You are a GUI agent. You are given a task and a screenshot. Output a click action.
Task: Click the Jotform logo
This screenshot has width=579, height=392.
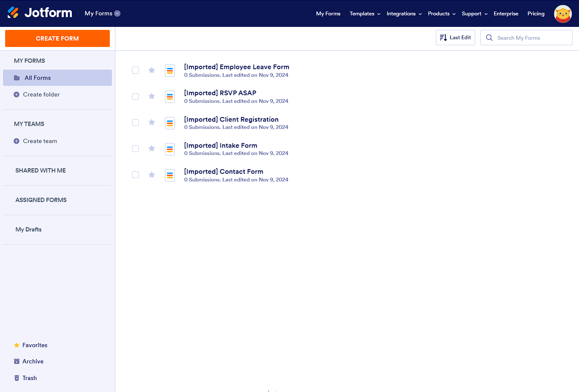pos(39,12)
